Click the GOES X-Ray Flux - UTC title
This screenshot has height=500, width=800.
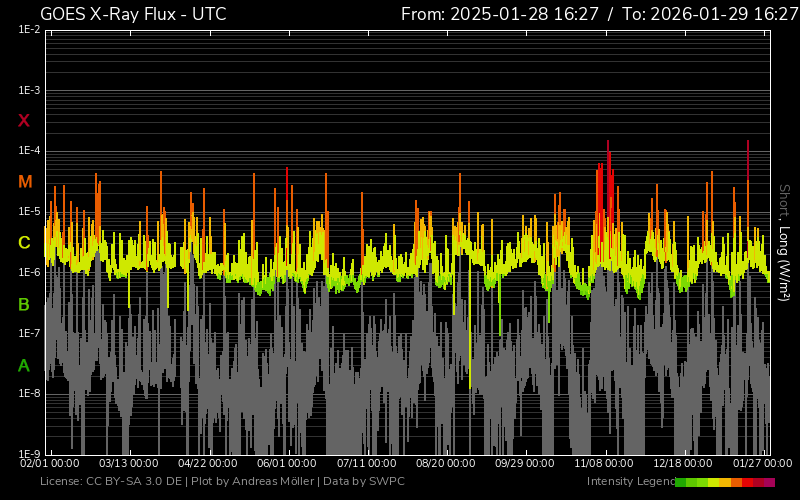pyautogui.click(x=133, y=14)
